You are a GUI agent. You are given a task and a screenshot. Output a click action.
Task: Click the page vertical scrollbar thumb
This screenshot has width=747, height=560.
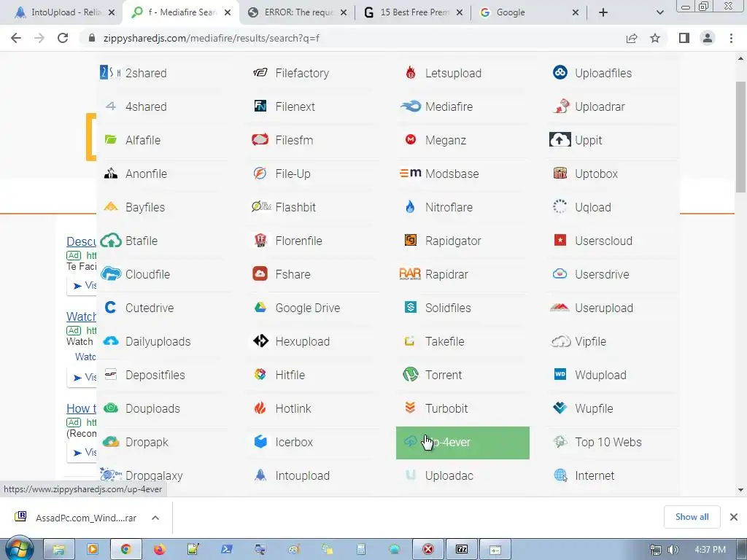click(740, 136)
